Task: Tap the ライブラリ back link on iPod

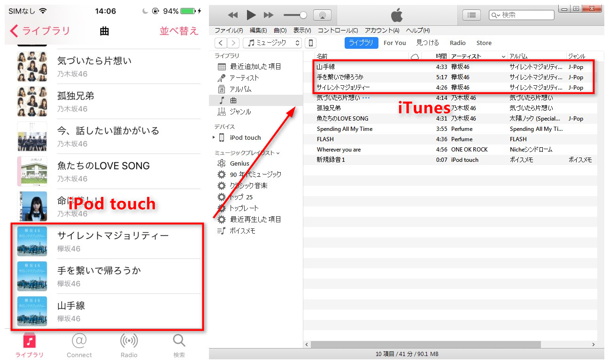Action: click(40, 31)
